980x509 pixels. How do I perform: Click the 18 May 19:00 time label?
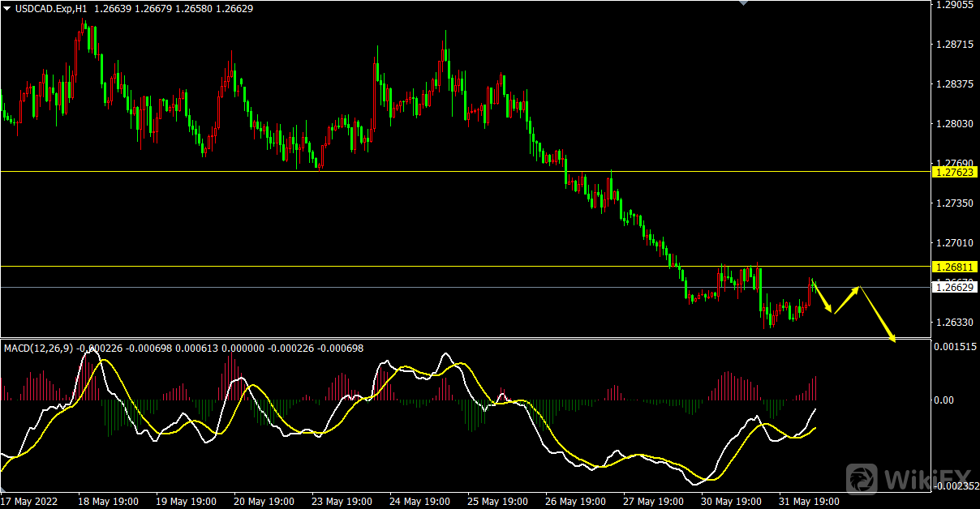pos(108,502)
